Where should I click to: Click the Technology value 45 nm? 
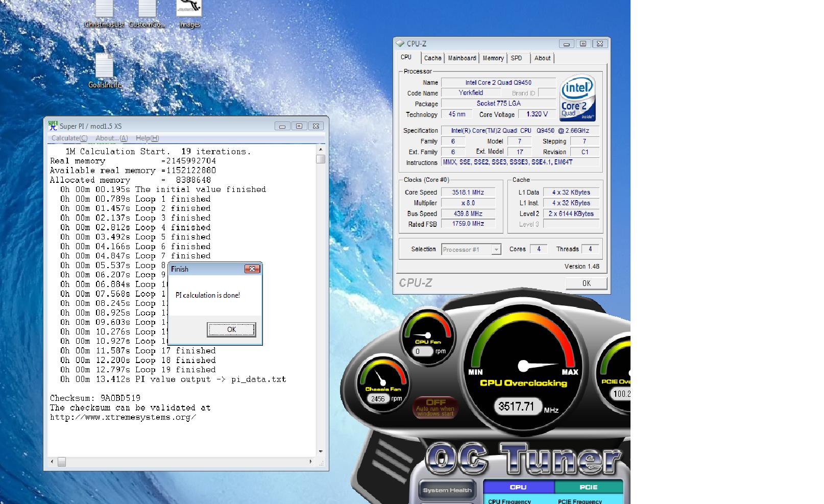point(456,114)
